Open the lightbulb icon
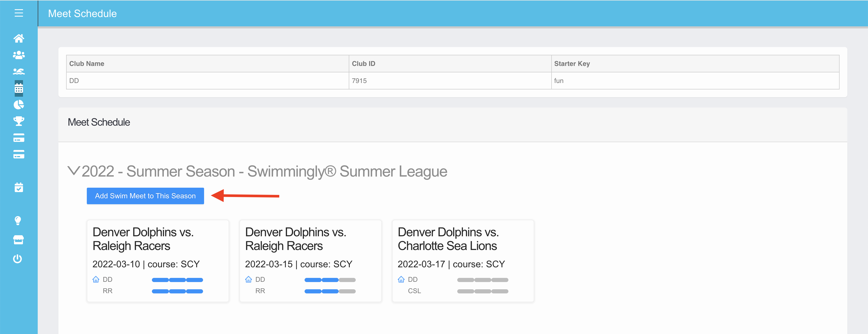868x334 pixels. [18, 221]
